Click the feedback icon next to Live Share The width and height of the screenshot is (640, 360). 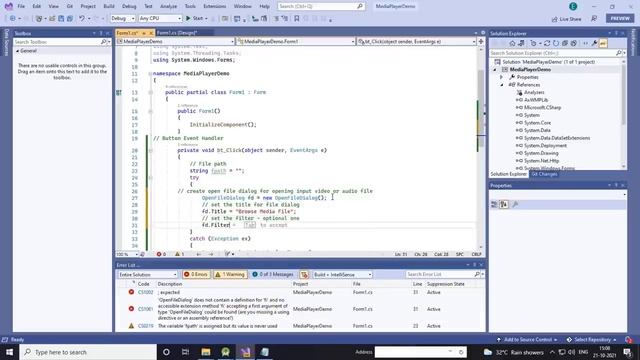594,19
